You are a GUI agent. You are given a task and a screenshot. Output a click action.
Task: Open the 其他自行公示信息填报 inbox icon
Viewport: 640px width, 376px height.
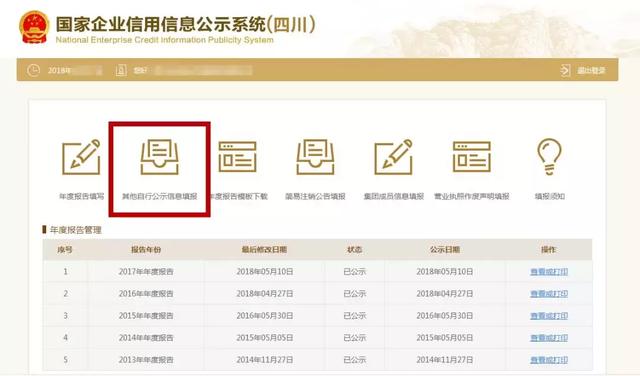pos(160,157)
